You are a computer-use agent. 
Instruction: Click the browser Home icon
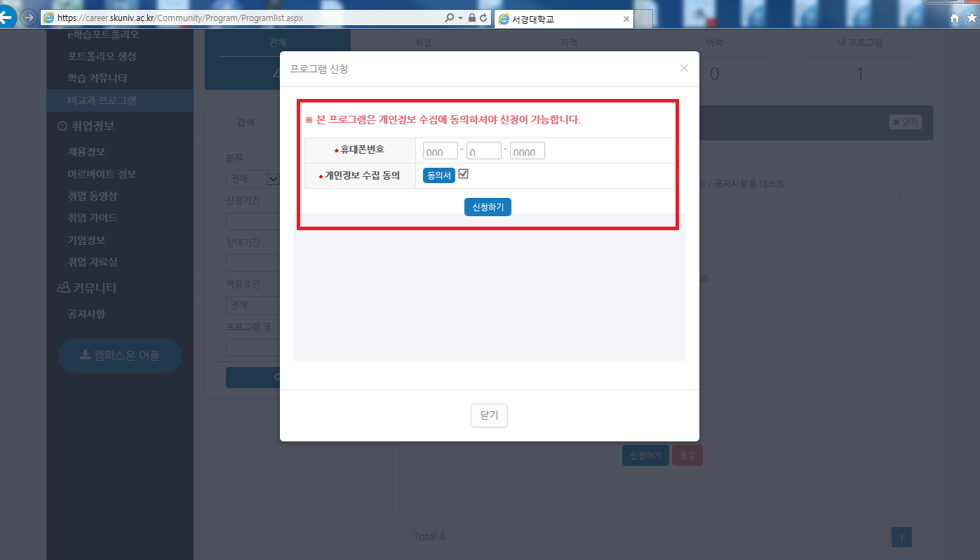[954, 17]
